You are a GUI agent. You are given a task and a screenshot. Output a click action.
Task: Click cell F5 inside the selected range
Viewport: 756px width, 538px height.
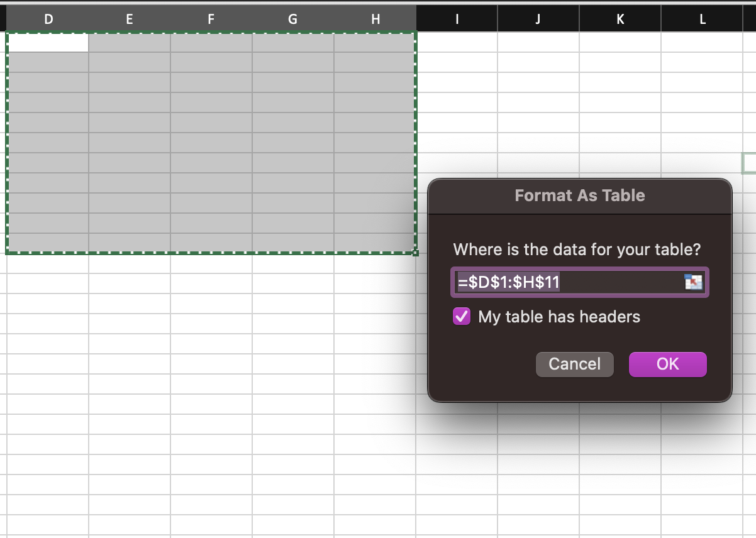point(211,123)
